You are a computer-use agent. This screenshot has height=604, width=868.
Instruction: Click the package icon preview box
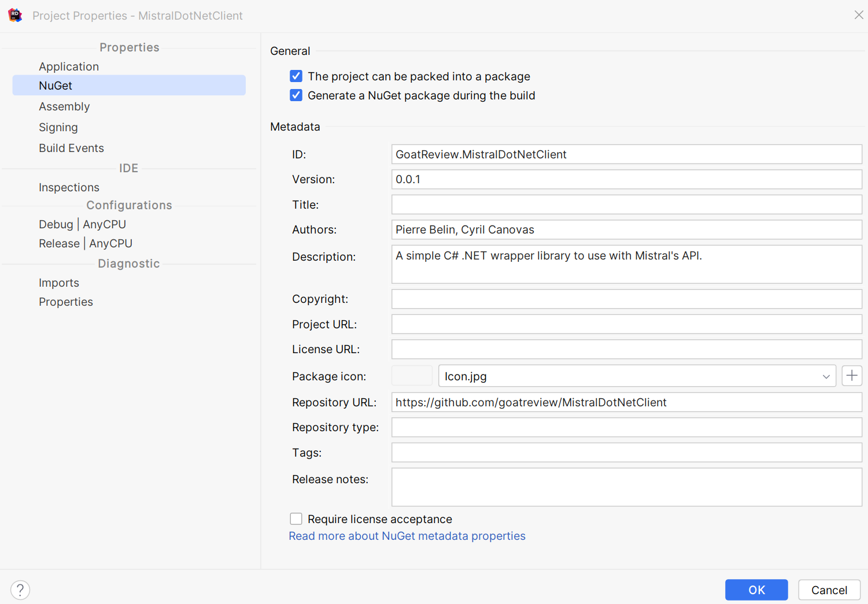[x=412, y=376]
